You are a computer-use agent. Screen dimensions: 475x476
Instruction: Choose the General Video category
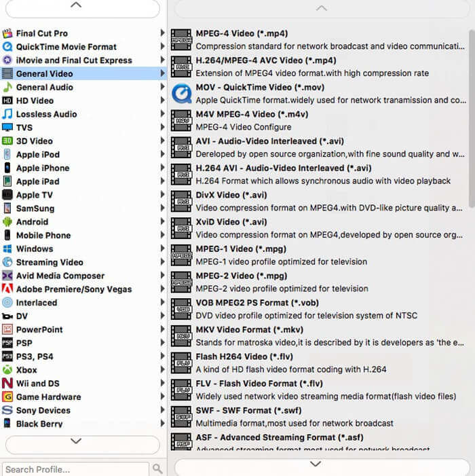(x=83, y=73)
